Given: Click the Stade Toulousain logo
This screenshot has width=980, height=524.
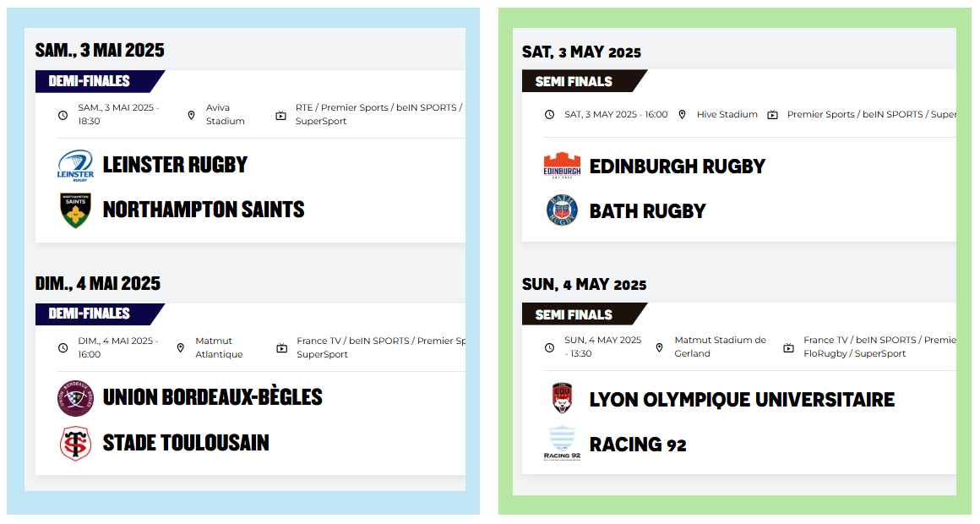Looking at the screenshot, I should pyautogui.click(x=75, y=444).
